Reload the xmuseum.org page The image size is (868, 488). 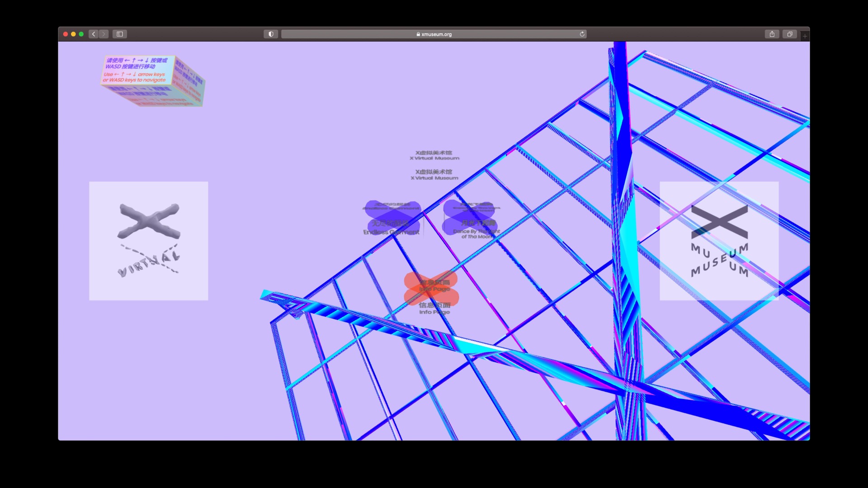pos(582,34)
